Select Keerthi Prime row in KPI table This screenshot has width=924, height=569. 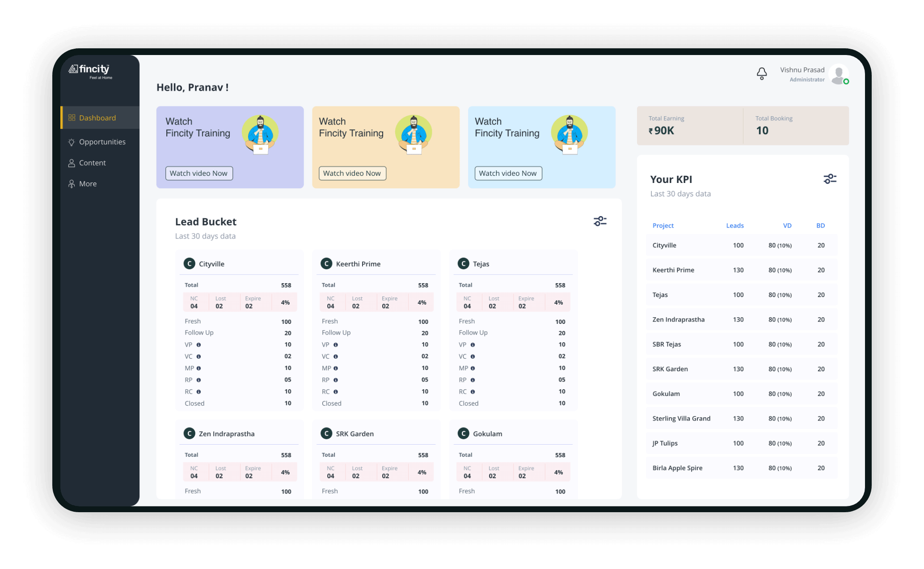pyautogui.click(x=742, y=270)
